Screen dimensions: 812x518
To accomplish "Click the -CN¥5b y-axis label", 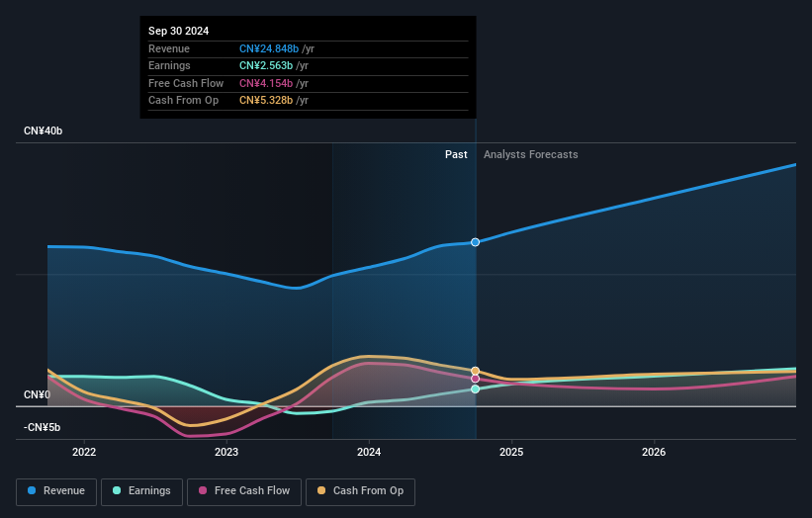I will 42,427.
